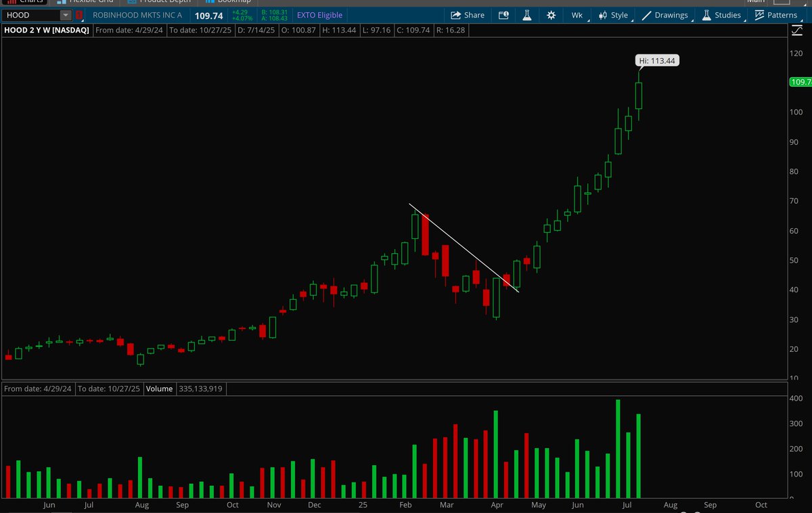This screenshot has width=812, height=513.
Task: Click the B: 108.31 bid value
Action: [x=275, y=12]
